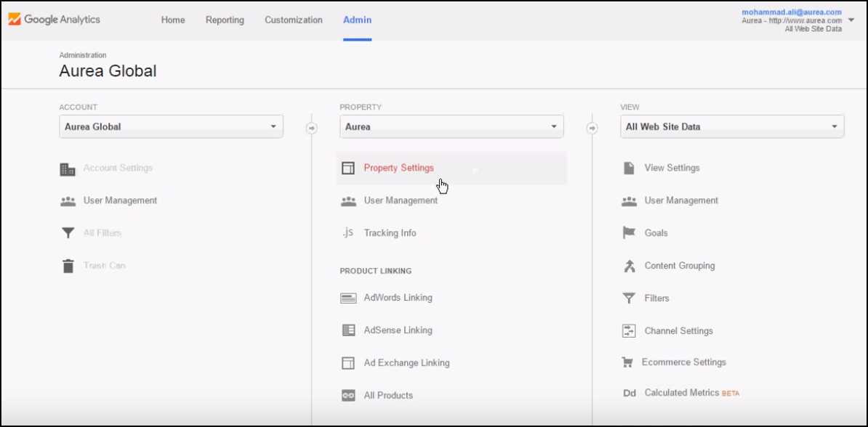Viewport: 868px width, 427px height.
Task: Click the All Products link icon
Action: coord(348,396)
